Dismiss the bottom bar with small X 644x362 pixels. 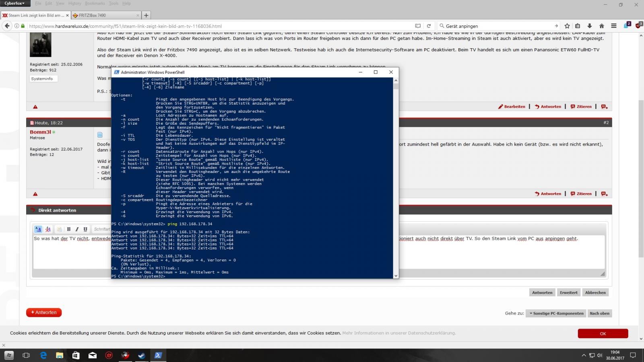pos(4,345)
